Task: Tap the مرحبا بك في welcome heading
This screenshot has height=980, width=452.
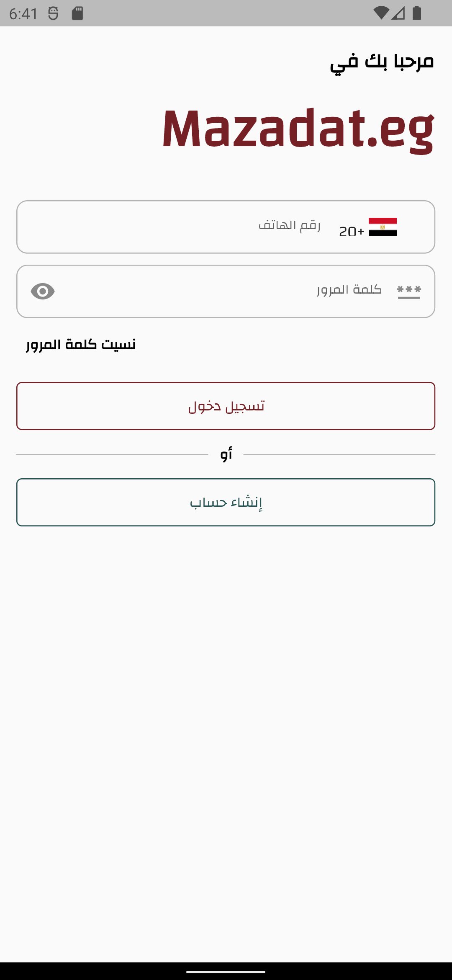Action: pos(382,63)
